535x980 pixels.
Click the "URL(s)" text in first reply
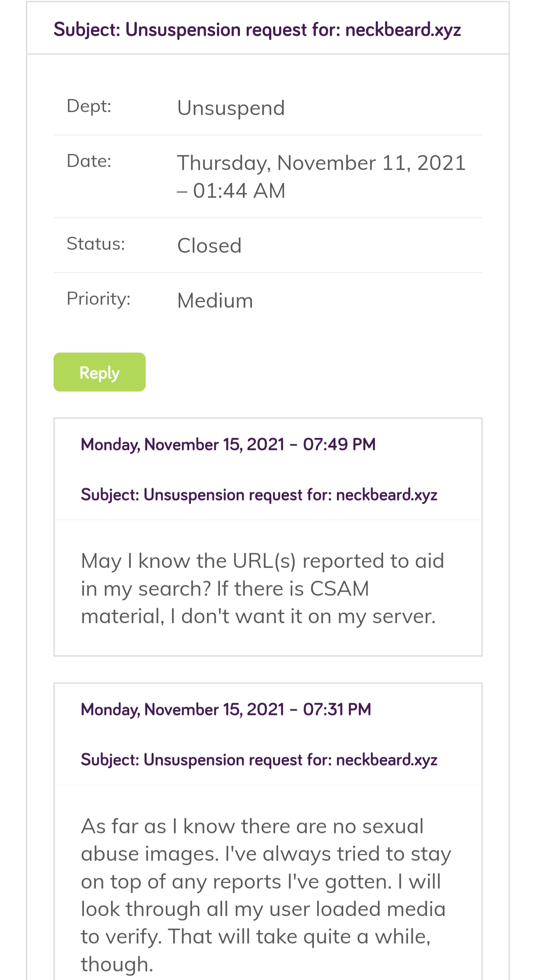point(264,561)
